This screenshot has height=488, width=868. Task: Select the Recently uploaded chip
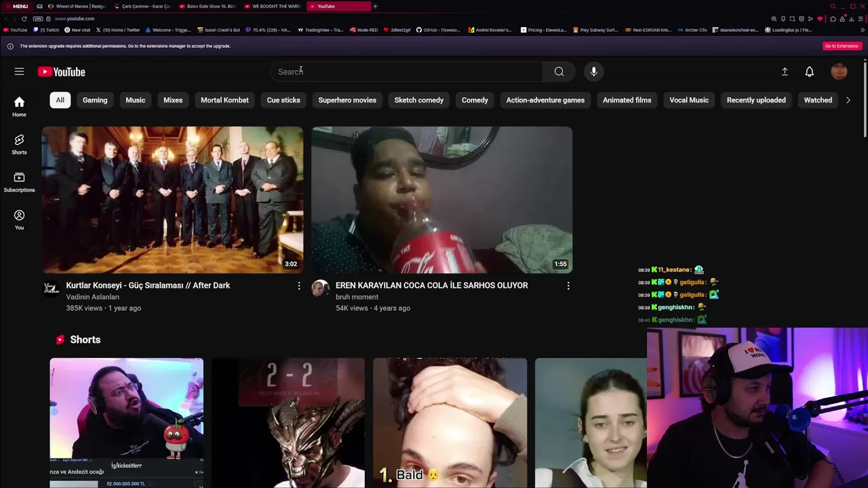click(756, 100)
